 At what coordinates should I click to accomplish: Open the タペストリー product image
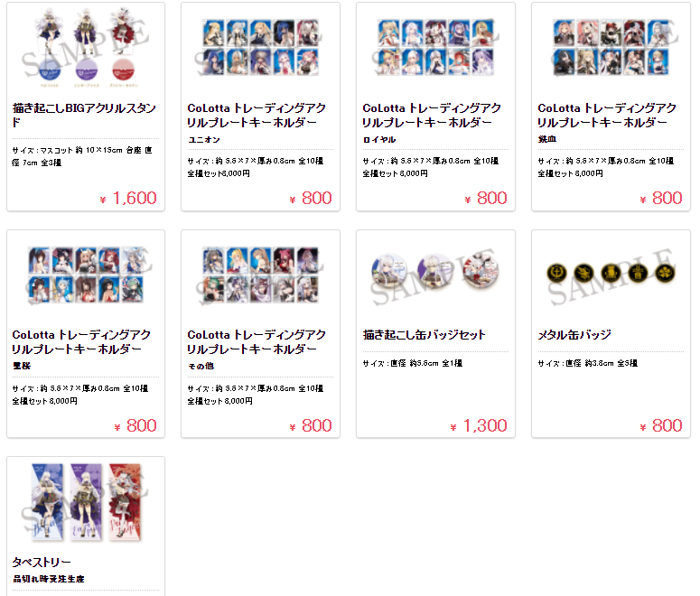pos(86,502)
